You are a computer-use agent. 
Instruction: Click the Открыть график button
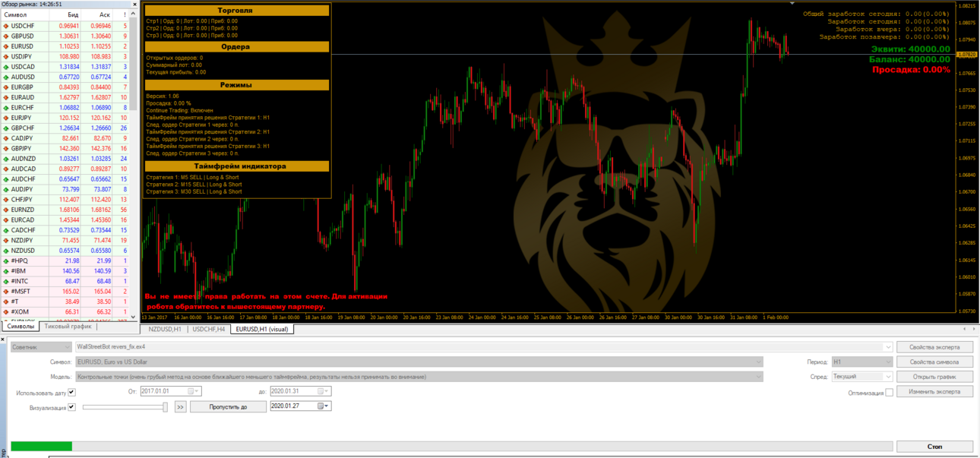[x=934, y=377]
